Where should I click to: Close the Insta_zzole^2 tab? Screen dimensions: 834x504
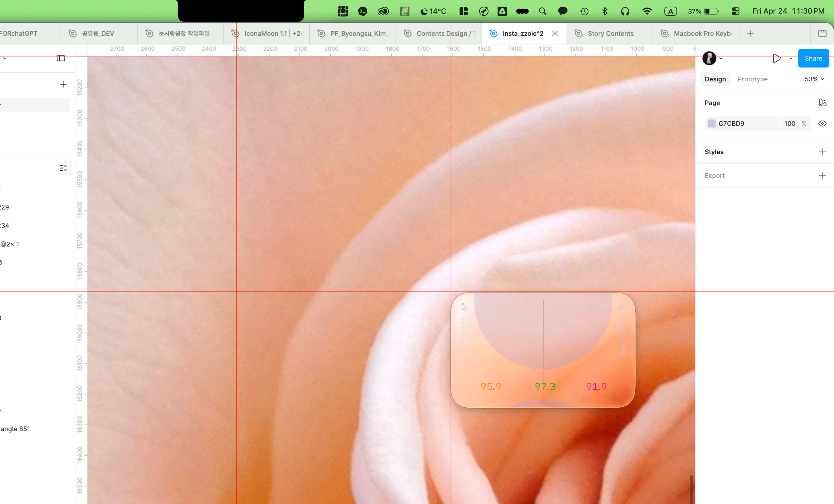555,34
